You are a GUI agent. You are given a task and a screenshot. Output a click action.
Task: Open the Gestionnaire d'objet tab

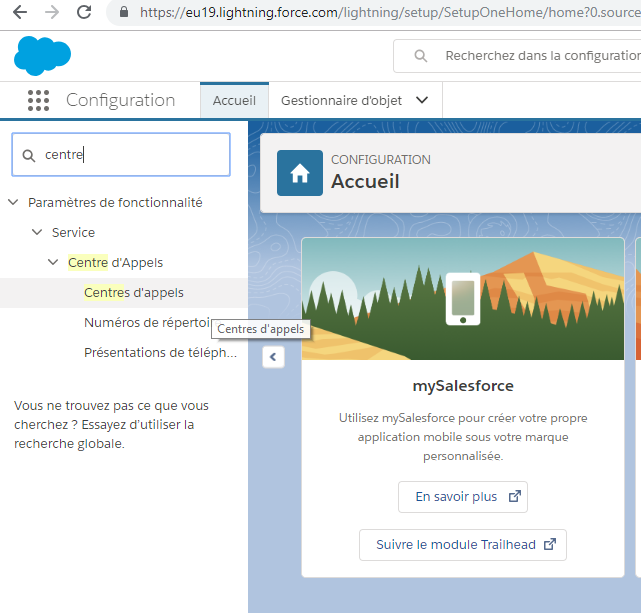click(341, 101)
